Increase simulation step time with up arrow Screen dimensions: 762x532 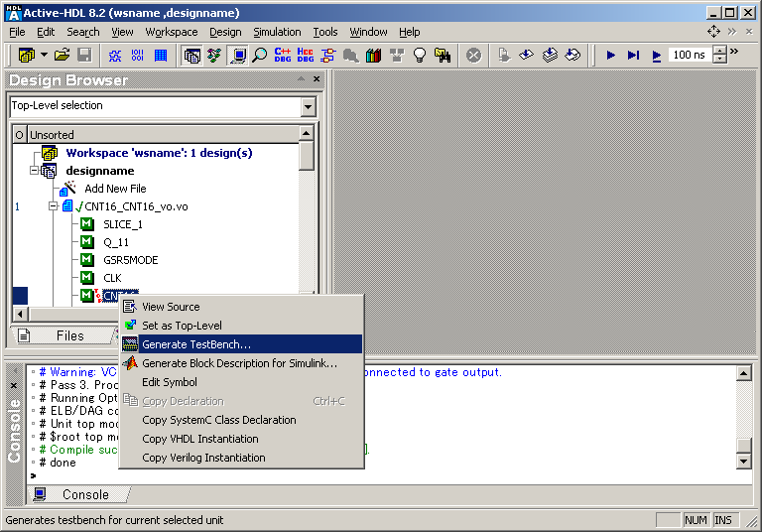719,50
